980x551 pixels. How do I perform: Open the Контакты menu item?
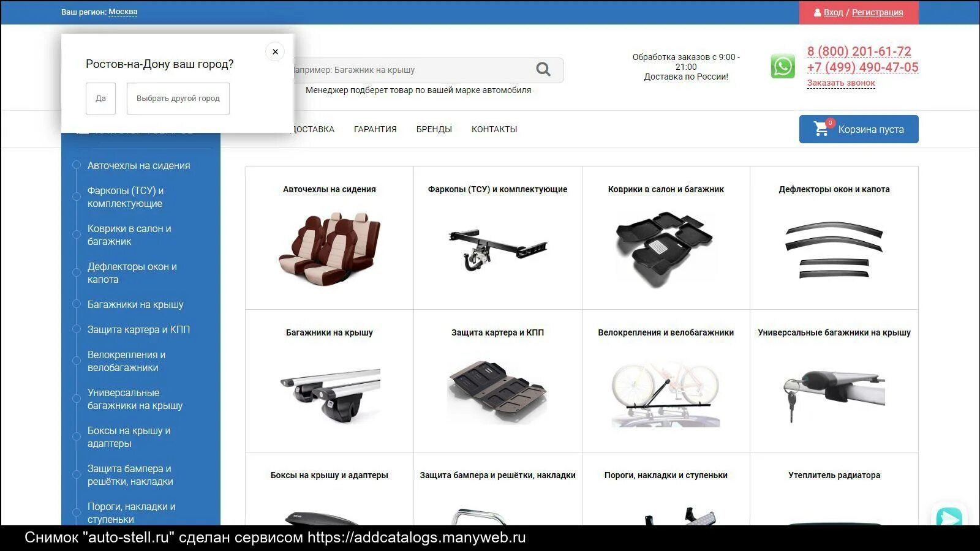pyautogui.click(x=494, y=129)
